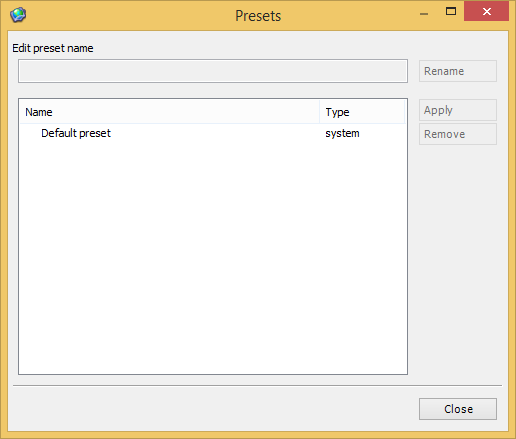Click the Rename button
Viewport: 516px width, 439px height.
458,71
